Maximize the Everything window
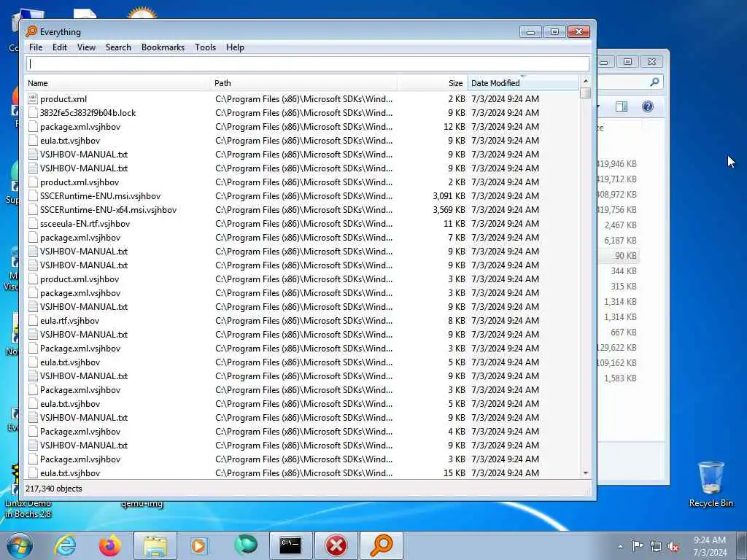The width and height of the screenshot is (747, 560). pos(554,32)
